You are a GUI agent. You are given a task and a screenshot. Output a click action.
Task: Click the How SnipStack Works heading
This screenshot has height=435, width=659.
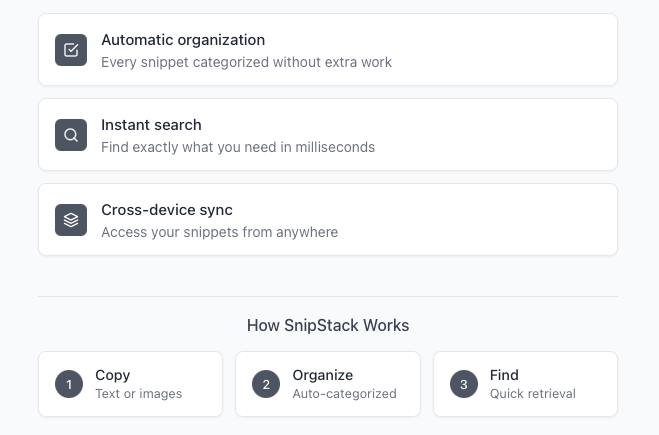[328, 325]
